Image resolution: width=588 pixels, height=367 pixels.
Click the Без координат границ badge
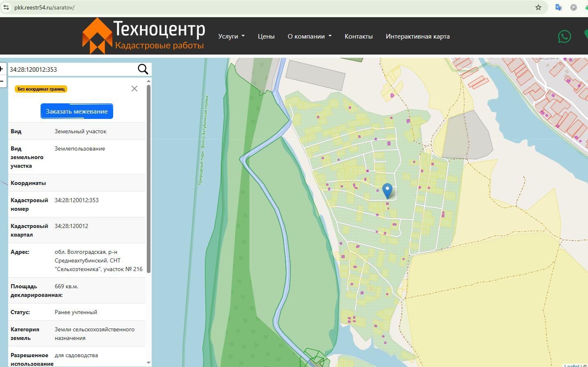[x=41, y=89]
